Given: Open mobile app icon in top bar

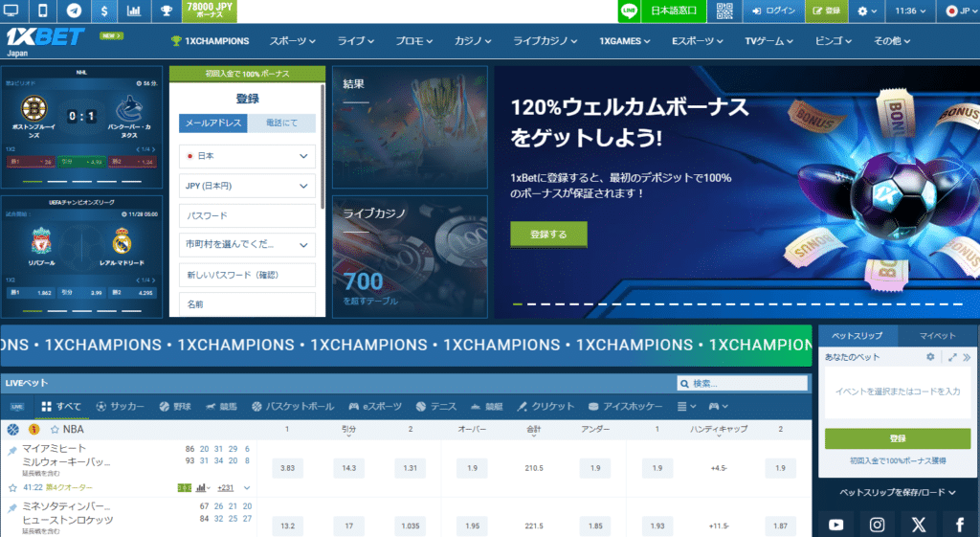Looking at the screenshot, I should tap(42, 11).
